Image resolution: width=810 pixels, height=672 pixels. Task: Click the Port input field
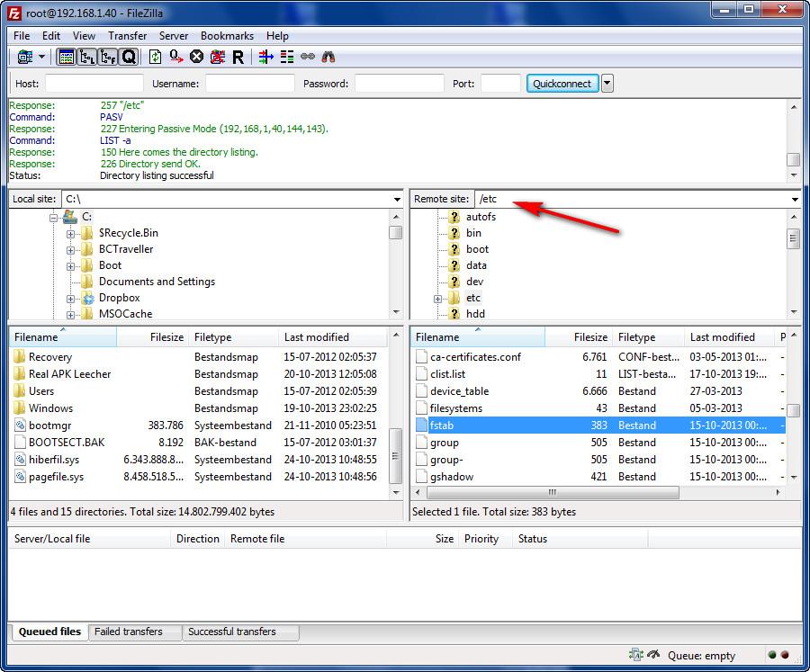pyautogui.click(x=500, y=83)
